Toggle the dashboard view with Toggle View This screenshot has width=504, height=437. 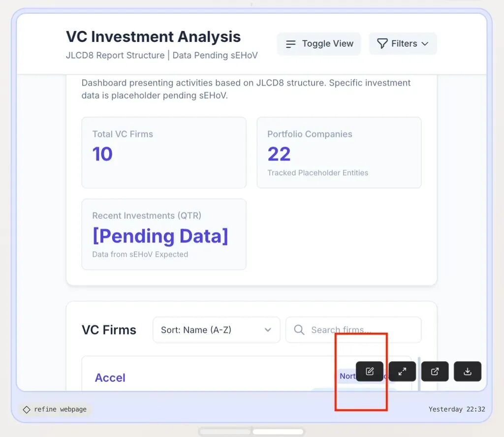point(319,43)
